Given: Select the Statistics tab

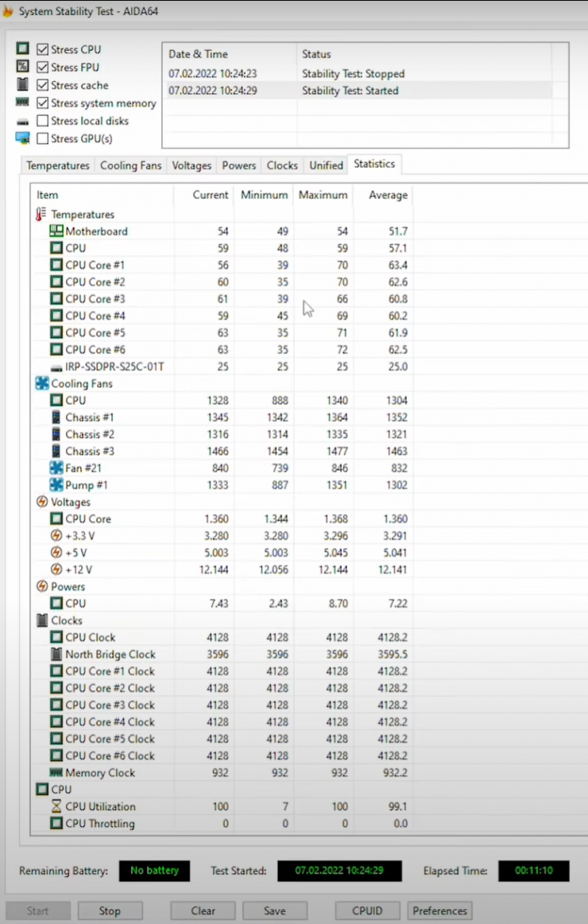Looking at the screenshot, I should [374, 164].
